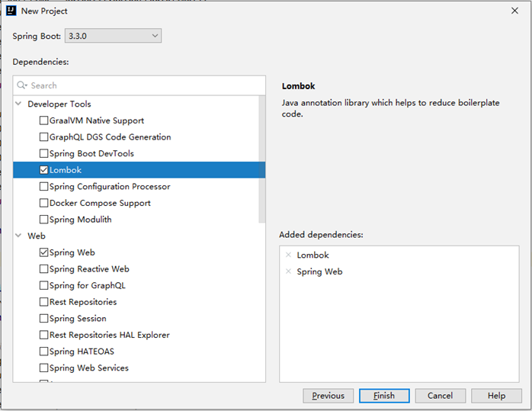The width and height of the screenshot is (532, 411).
Task: Select the Developer Tools tree node label
Action: [x=59, y=104]
